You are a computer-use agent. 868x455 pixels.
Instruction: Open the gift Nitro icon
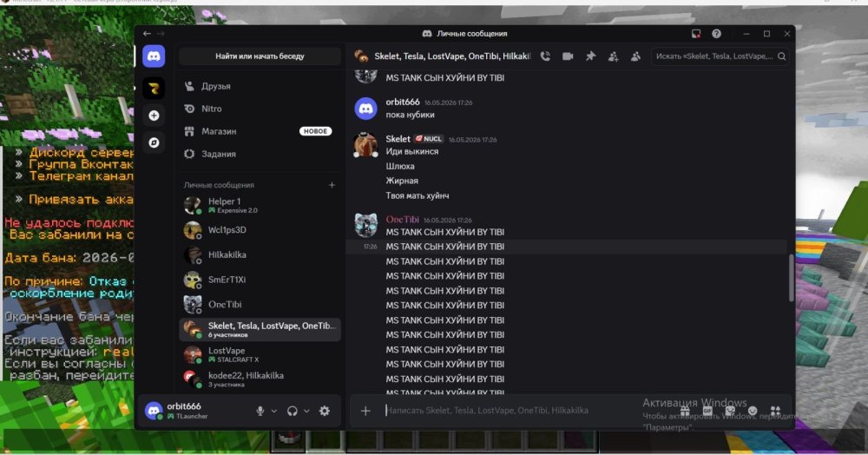(685, 411)
